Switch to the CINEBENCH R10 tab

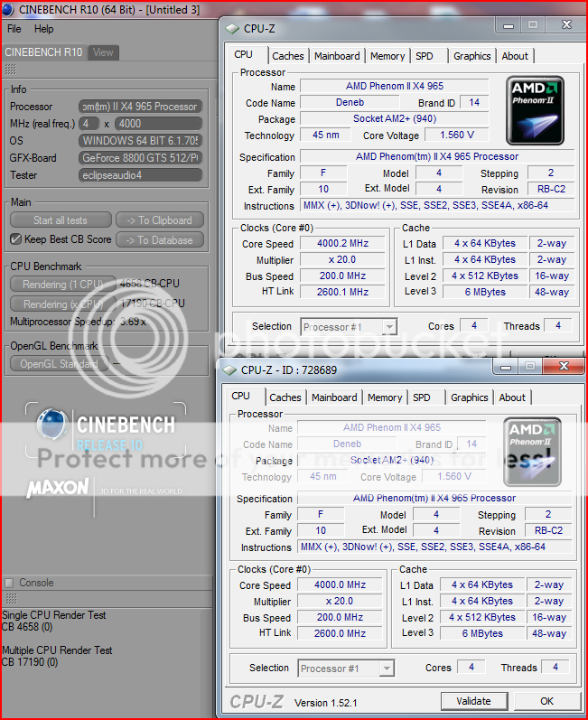click(43, 52)
